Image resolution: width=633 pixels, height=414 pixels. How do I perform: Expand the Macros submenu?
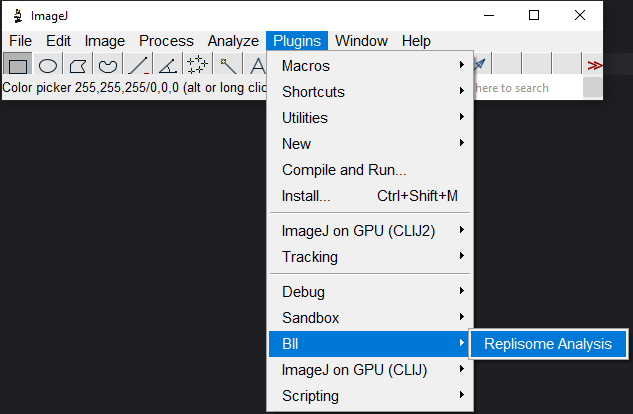click(370, 65)
